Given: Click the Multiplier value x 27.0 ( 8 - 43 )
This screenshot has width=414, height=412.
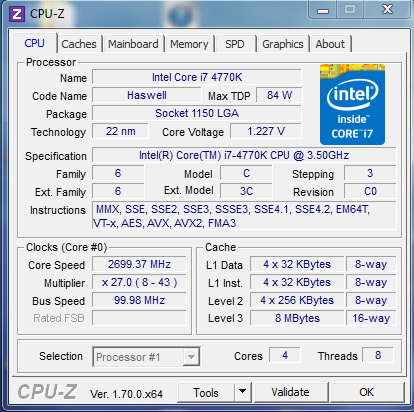Looking at the screenshot, I should [139, 282].
